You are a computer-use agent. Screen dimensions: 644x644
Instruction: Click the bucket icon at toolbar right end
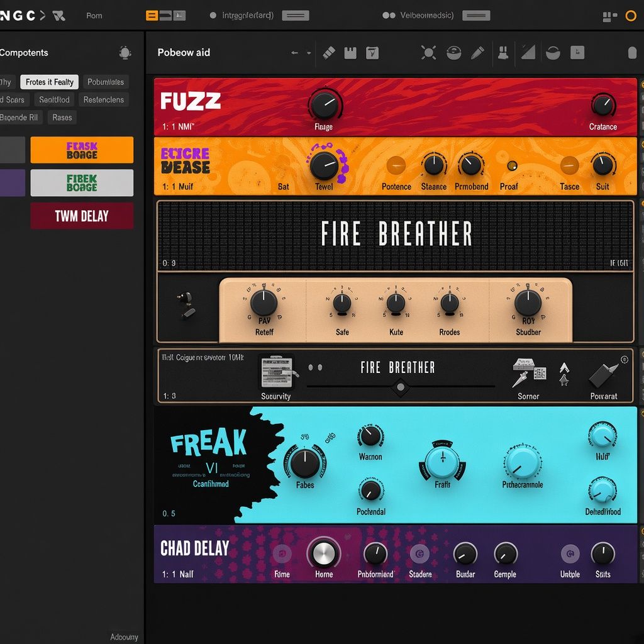[x=633, y=53]
